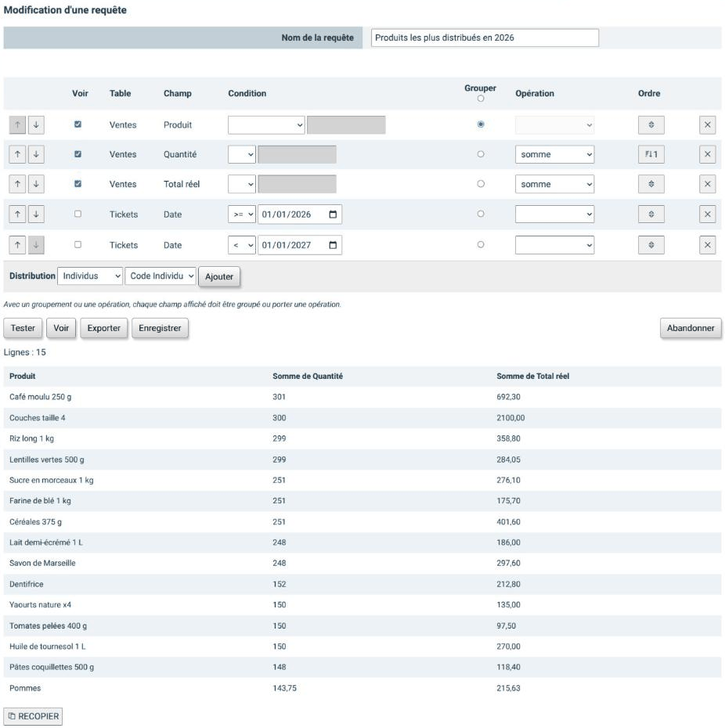Select Grouper radio for Total réel row
725x728 pixels.
click(481, 184)
